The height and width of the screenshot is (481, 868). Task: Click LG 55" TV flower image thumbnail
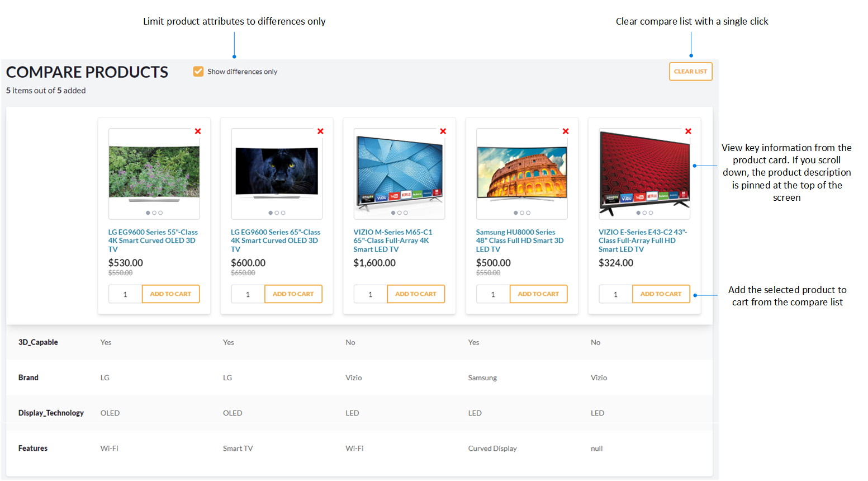click(154, 173)
